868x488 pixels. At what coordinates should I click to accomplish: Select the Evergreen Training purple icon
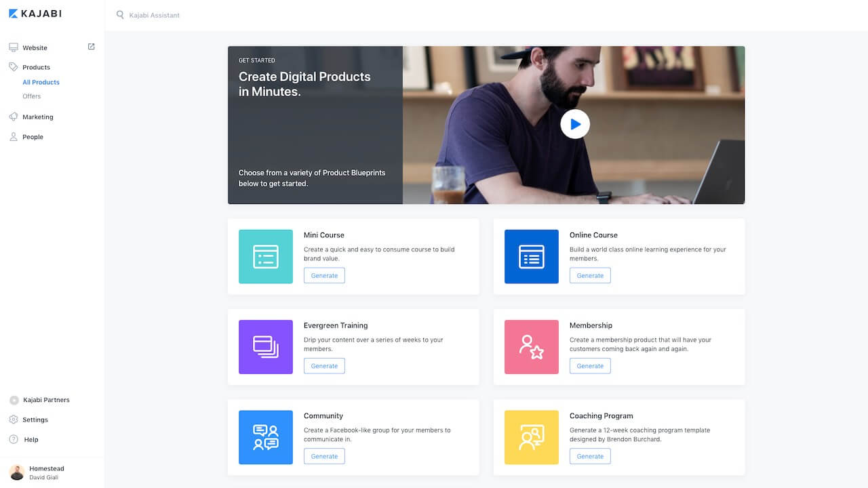click(x=266, y=347)
